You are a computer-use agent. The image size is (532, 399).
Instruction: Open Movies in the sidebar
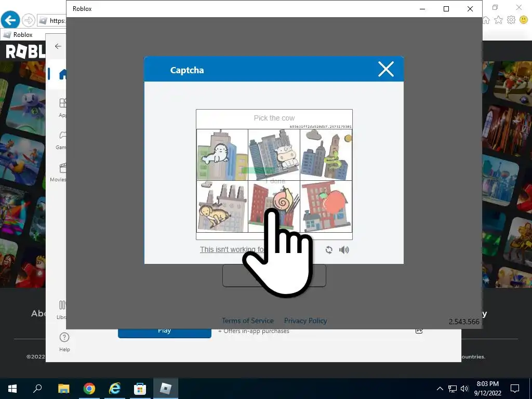click(59, 172)
